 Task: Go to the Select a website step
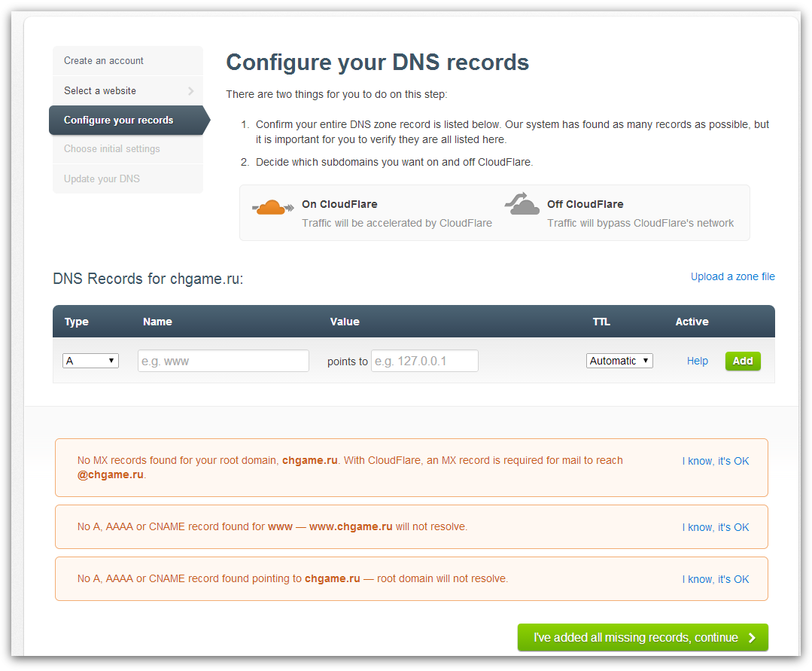tap(128, 90)
